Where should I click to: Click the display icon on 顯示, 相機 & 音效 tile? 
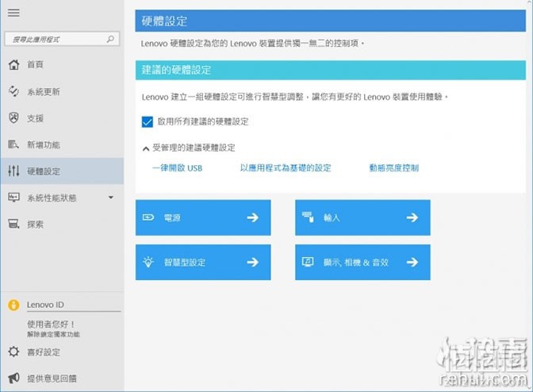pos(308,262)
